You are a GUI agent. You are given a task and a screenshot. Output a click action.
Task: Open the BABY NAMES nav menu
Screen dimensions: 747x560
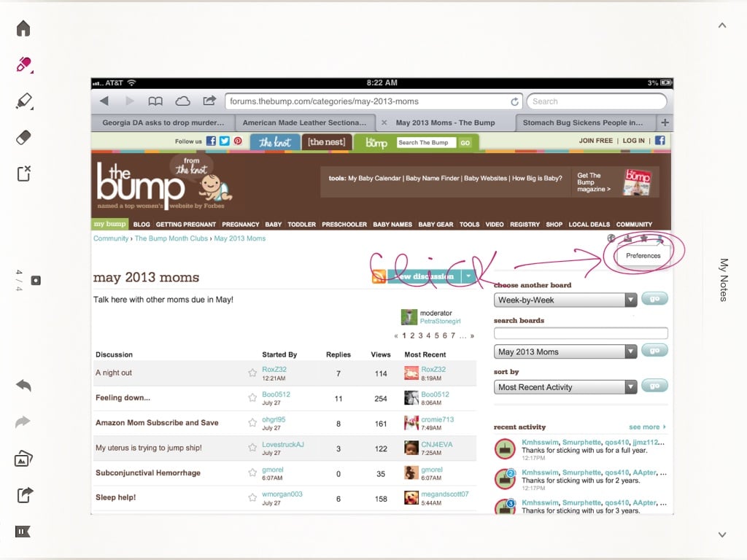[x=392, y=225]
